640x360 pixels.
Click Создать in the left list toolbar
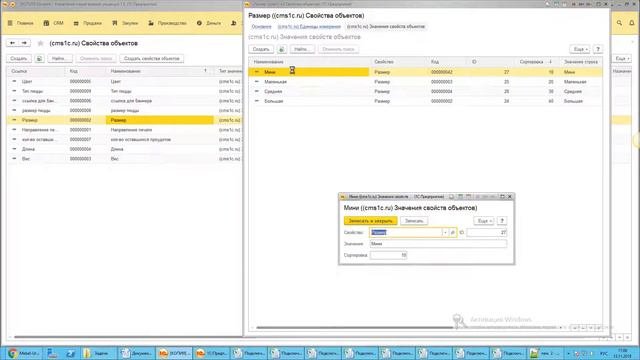point(19,59)
